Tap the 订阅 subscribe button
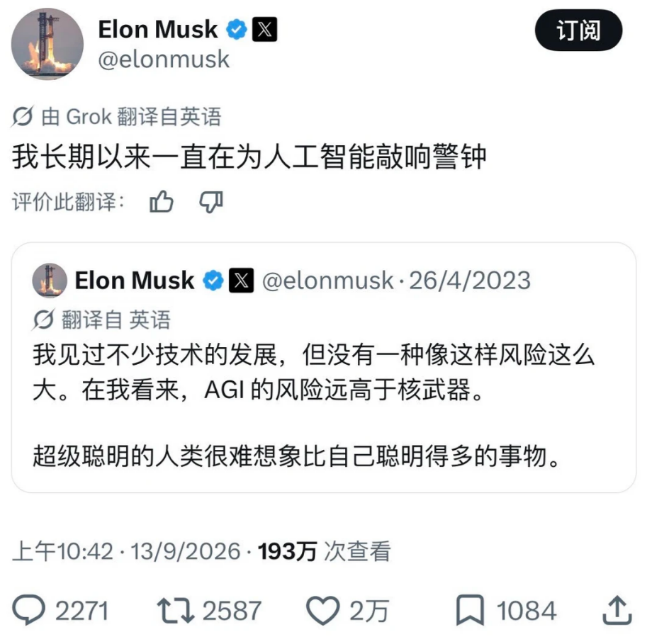The height and width of the screenshot is (644, 652). [x=578, y=30]
